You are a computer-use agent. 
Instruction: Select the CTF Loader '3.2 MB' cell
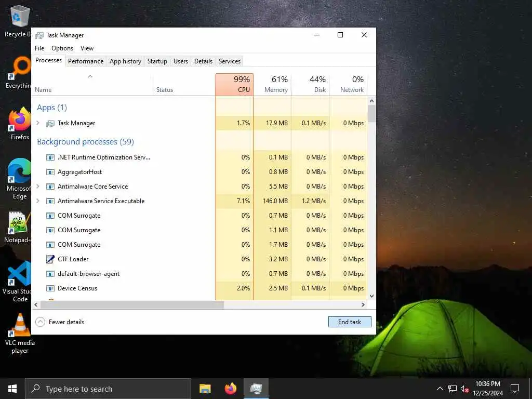(x=272, y=259)
